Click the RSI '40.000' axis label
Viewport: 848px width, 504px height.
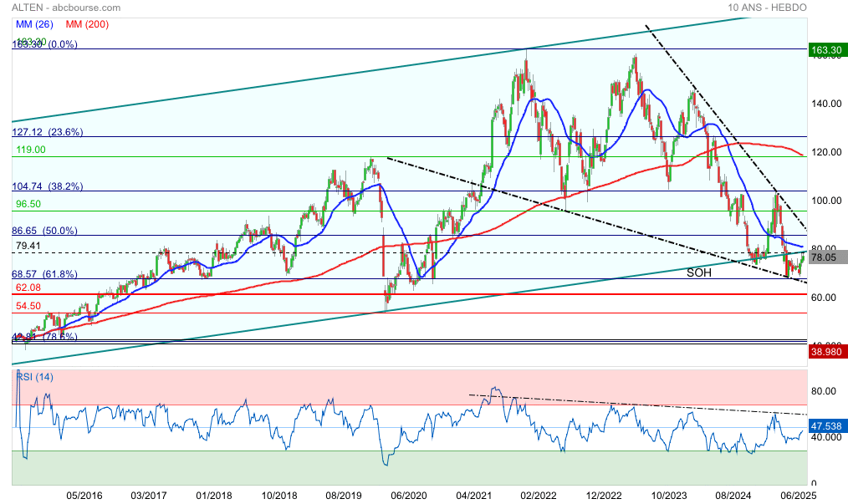(825, 437)
